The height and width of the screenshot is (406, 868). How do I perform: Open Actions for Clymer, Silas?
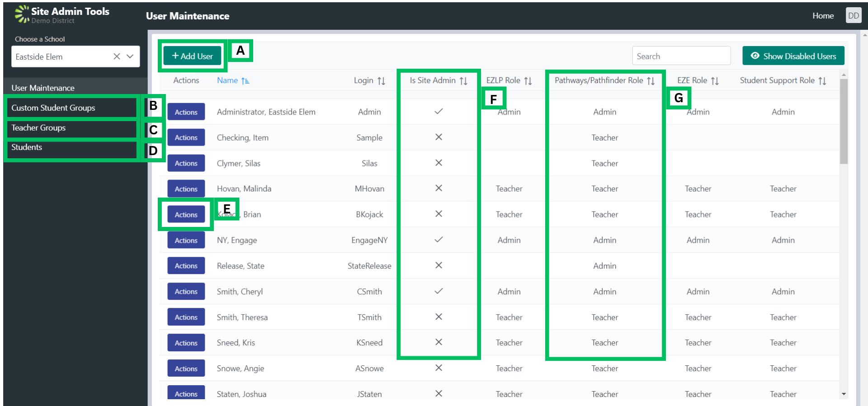point(186,163)
